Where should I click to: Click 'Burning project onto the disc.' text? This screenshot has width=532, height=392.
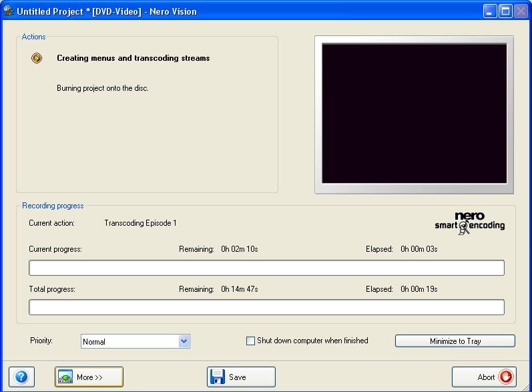[103, 88]
